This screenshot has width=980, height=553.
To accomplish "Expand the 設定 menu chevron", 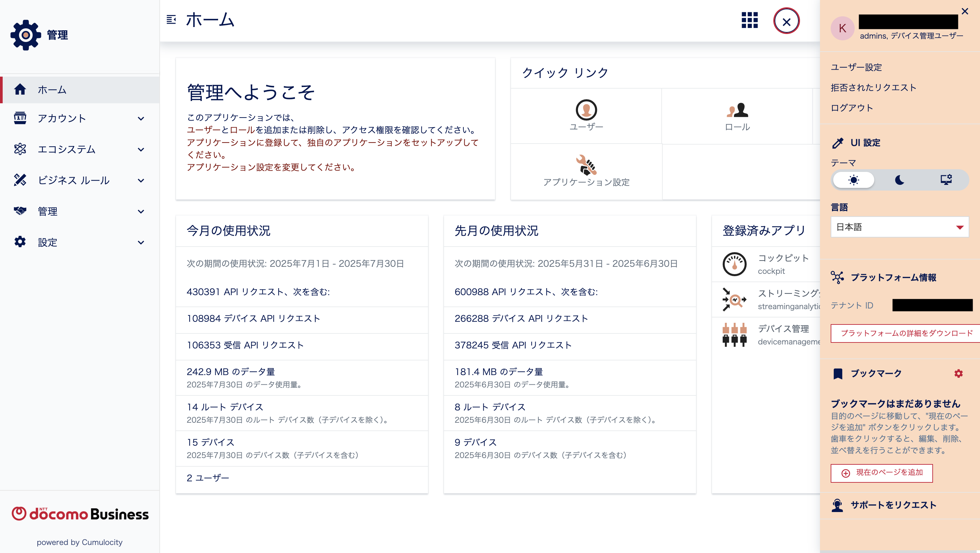I will 141,243.
